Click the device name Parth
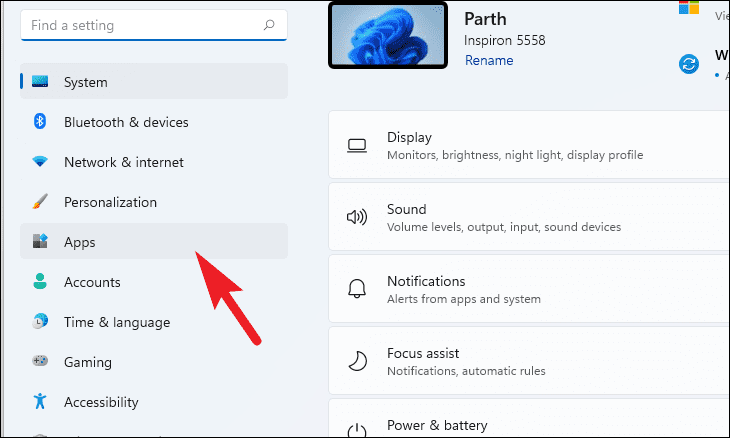Viewport: 730px width, 438px height. coord(485,19)
